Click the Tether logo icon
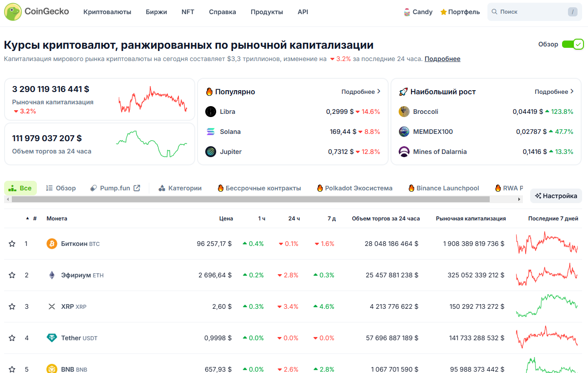This screenshot has height=373, width=588. click(x=52, y=338)
